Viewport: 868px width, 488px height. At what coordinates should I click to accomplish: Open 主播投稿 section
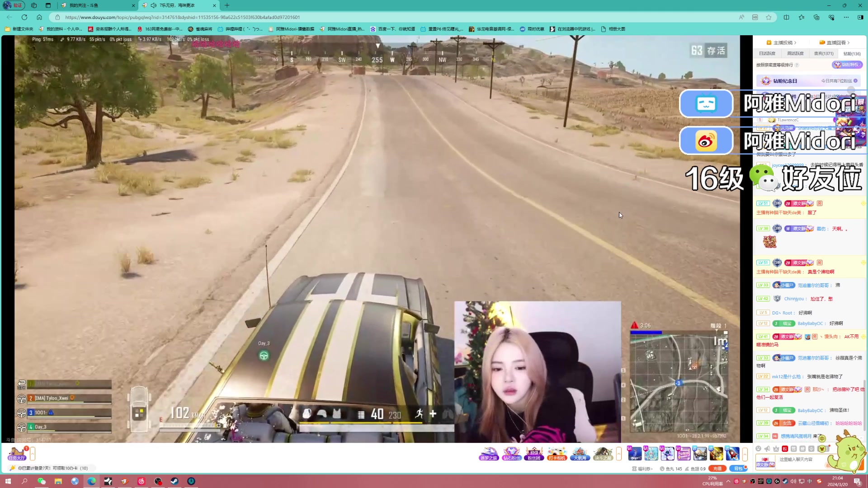point(781,42)
